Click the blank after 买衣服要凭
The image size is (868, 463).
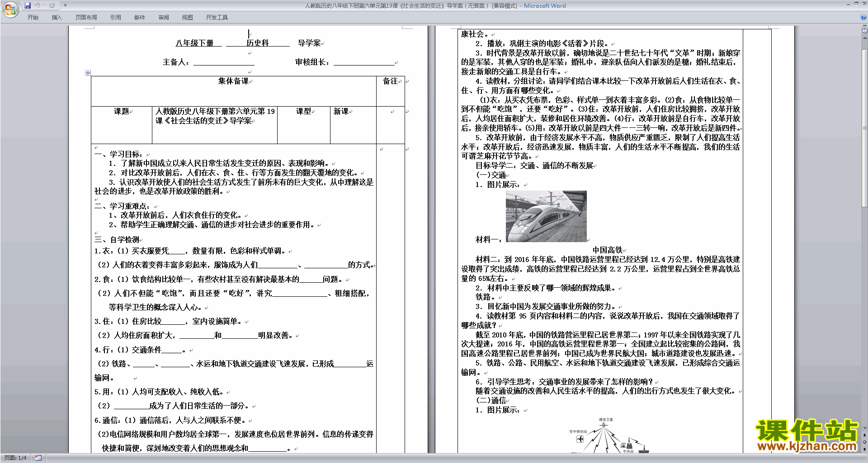pyautogui.click(x=177, y=251)
